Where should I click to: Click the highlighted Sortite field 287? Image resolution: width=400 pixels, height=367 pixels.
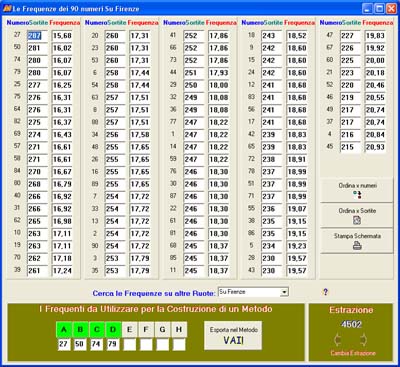coord(37,36)
